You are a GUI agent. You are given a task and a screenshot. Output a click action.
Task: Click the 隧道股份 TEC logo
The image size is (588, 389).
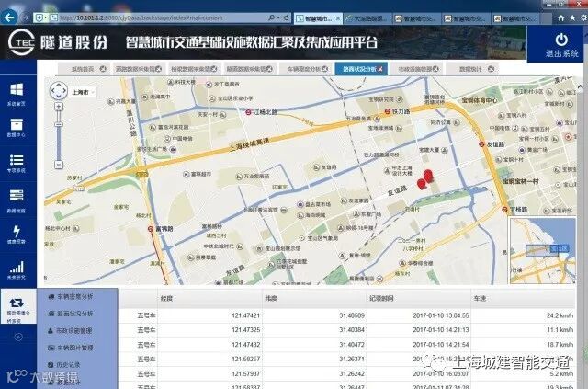tap(58, 42)
